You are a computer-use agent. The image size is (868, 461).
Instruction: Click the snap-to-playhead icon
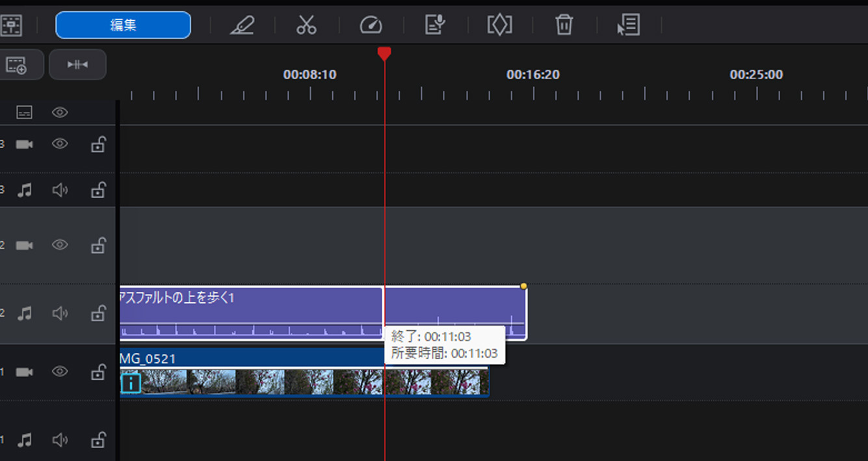coord(77,64)
